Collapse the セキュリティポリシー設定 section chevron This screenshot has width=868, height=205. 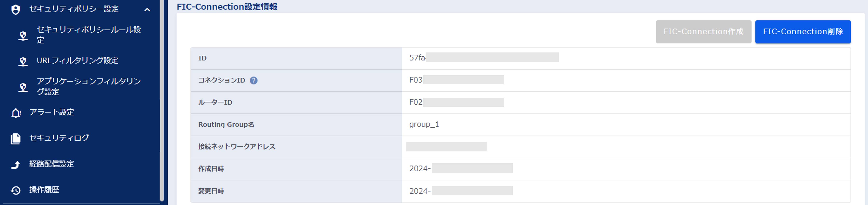pos(147,10)
